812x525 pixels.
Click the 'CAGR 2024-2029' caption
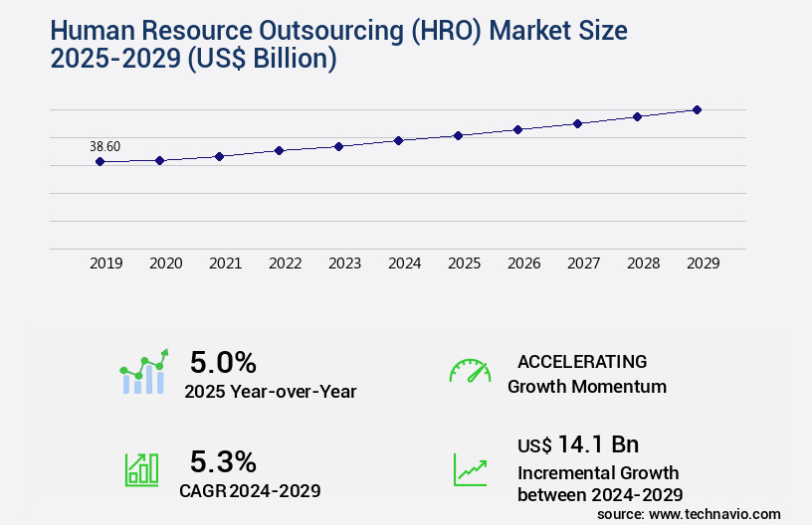coord(250,490)
